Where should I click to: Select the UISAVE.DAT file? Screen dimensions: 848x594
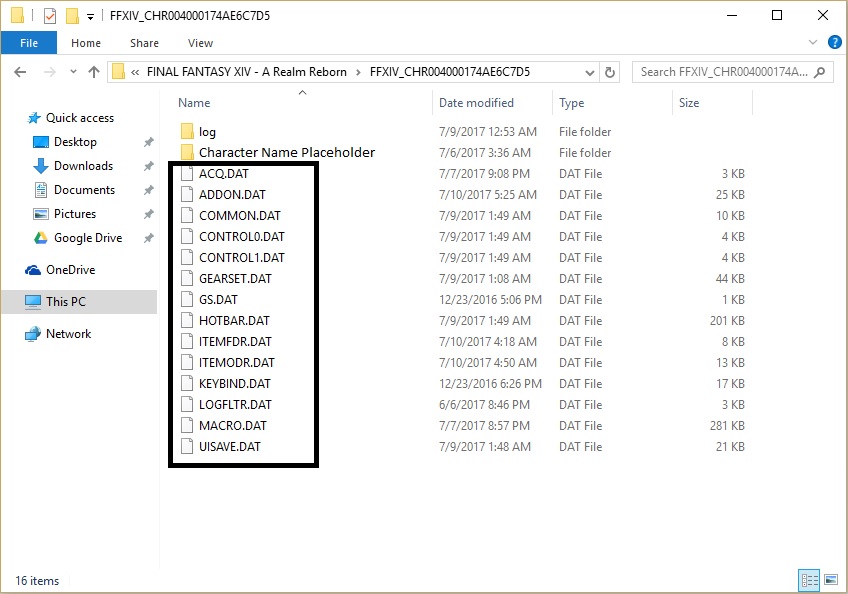pyautogui.click(x=229, y=447)
